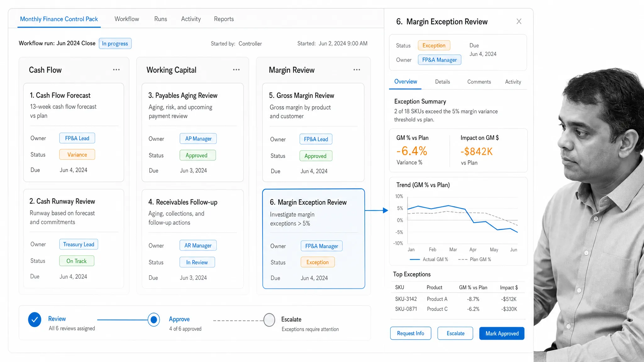The image size is (644, 362).
Task: Select the Activity tab in side panel
Action: coord(513,82)
